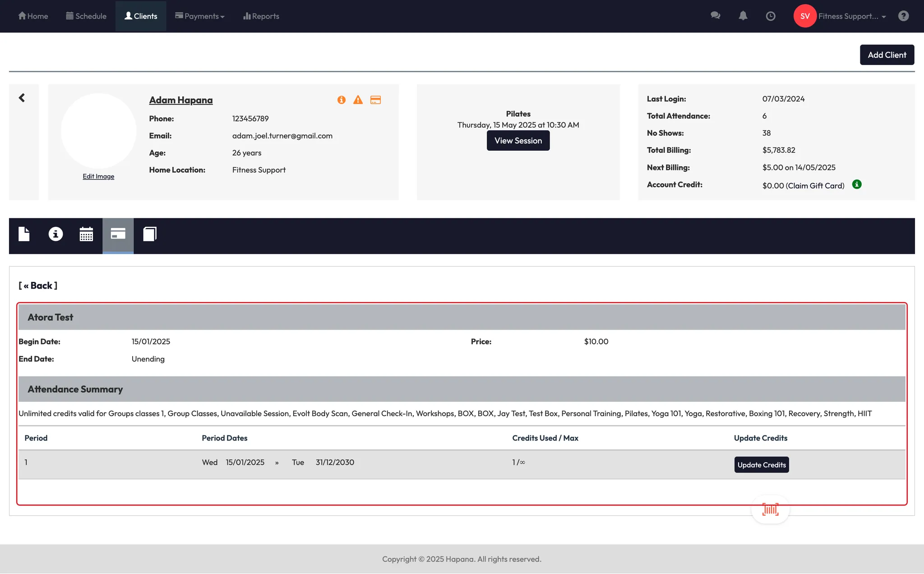The height and width of the screenshot is (574, 924).
Task: Select the notebook tab icon
Action: click(150, 234)
